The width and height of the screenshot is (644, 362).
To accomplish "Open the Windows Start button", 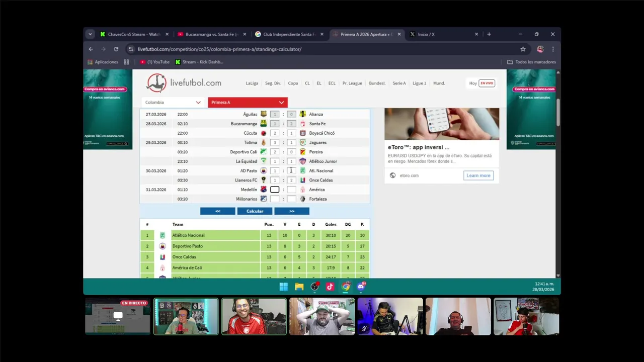I will 284,287.
